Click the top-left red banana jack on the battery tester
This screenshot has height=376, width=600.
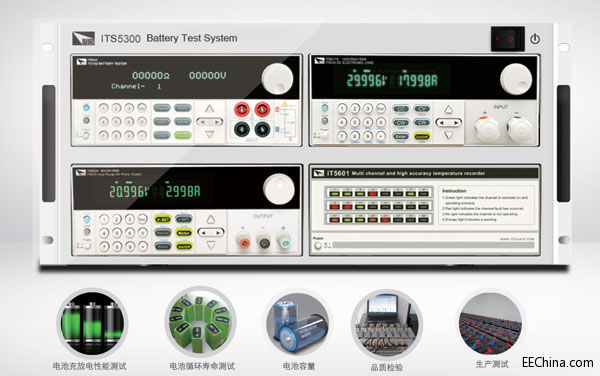(242, 110)
